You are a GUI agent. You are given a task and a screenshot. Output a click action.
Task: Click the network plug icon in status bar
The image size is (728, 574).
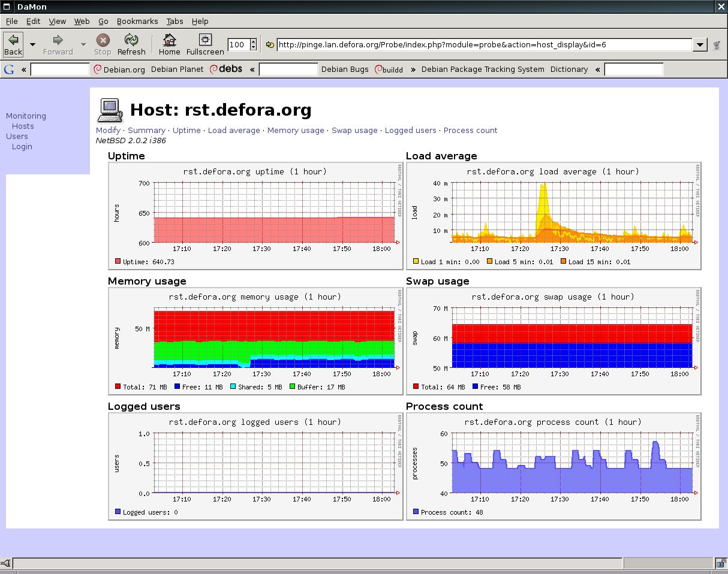[x=6, y=563]
